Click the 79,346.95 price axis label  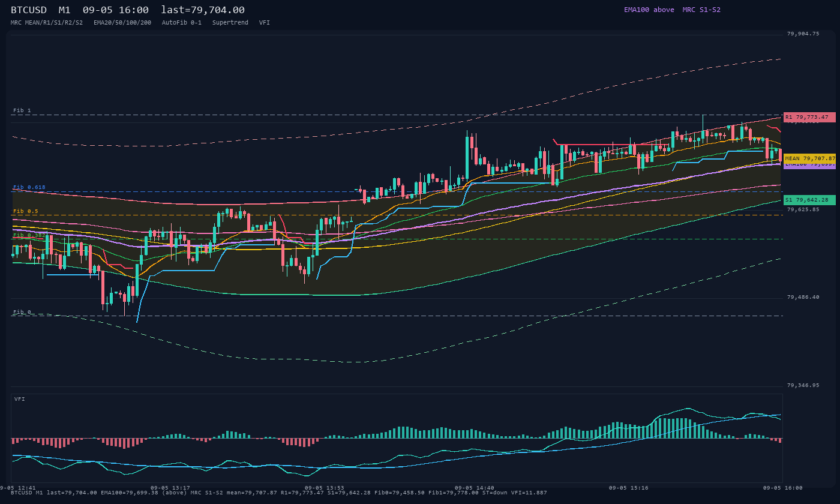point(803,385)
